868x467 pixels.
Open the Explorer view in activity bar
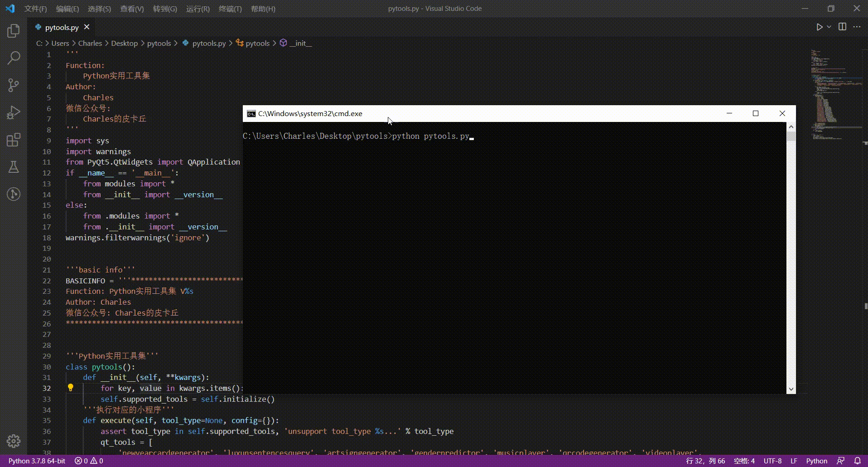[x=14, y=31]
